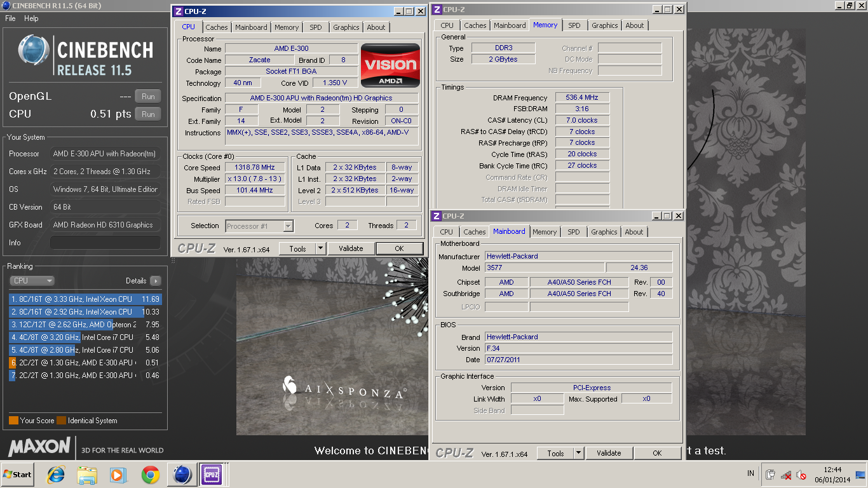
Task: Click the AMD Vision logo in CPU-Z
Action: coord(390,65)
